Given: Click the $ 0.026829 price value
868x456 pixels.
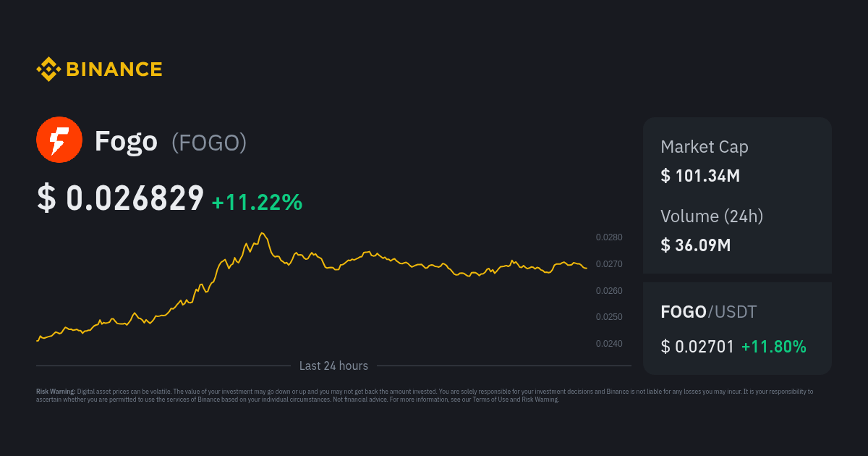Looking at the screenshot, I should (x=121, y=198).
